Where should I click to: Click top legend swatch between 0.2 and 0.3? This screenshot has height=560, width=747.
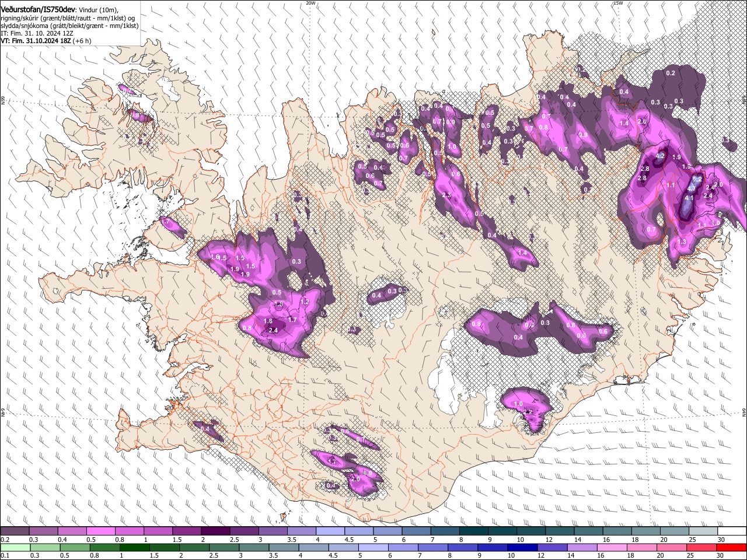15,531
